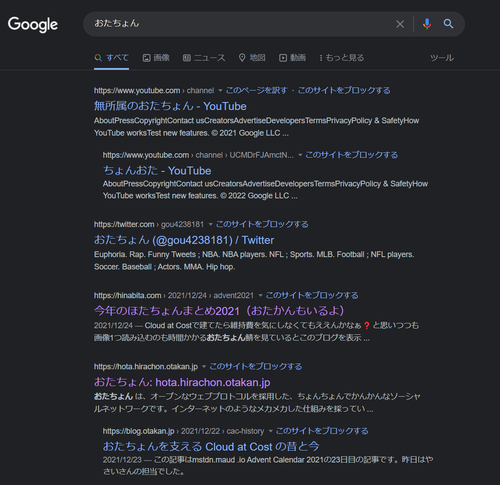Viewport: 500px width, 485px height.
Task: Click このページを訳す link
Action: coord(256,90)
